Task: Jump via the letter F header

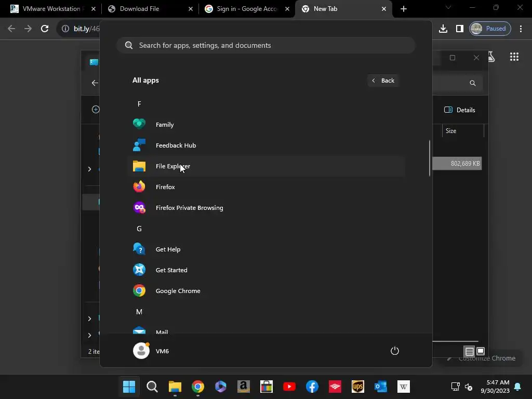Action: (x=139, y=104)
